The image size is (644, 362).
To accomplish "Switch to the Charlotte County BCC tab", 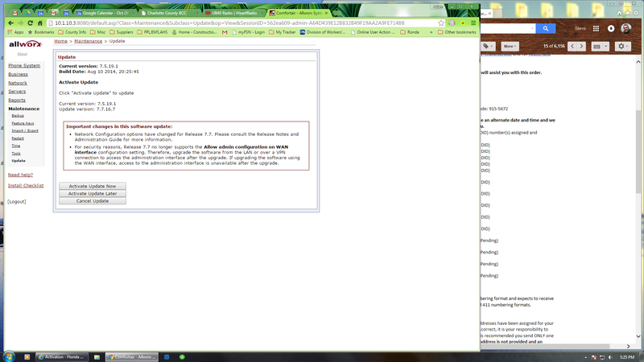I will 169,13.
